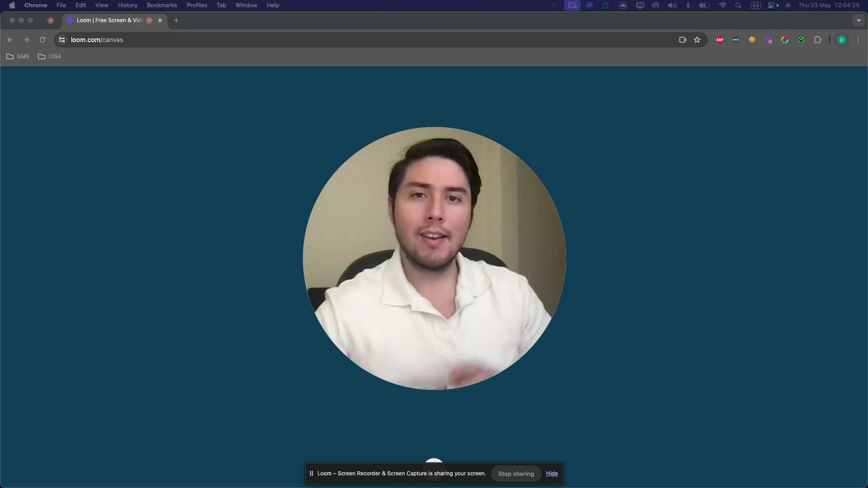Hide the Loom screen sharing bar

pos(552,473)
